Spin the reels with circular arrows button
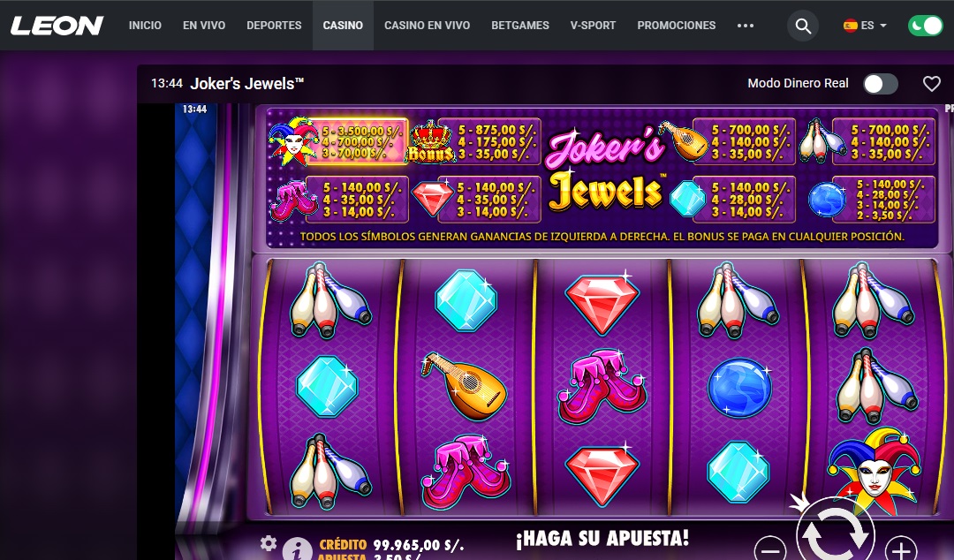 [836, 533]
